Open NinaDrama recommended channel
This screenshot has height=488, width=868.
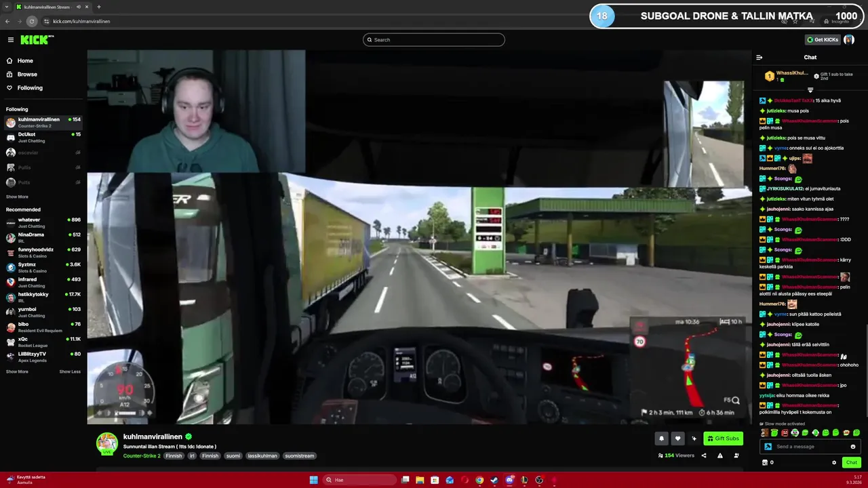pos(43,237)
